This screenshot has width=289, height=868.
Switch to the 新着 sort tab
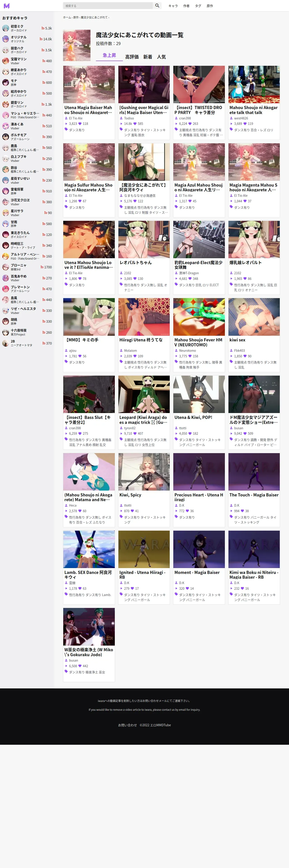point(148,57)
